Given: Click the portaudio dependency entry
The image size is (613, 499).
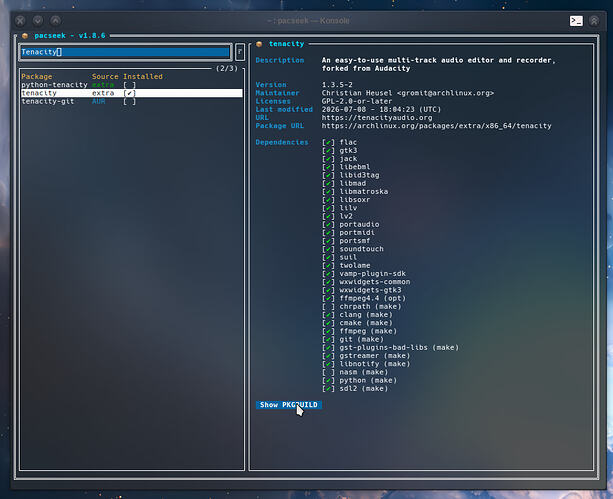Looking at the screenshot, I should click(x=359, y=224).
